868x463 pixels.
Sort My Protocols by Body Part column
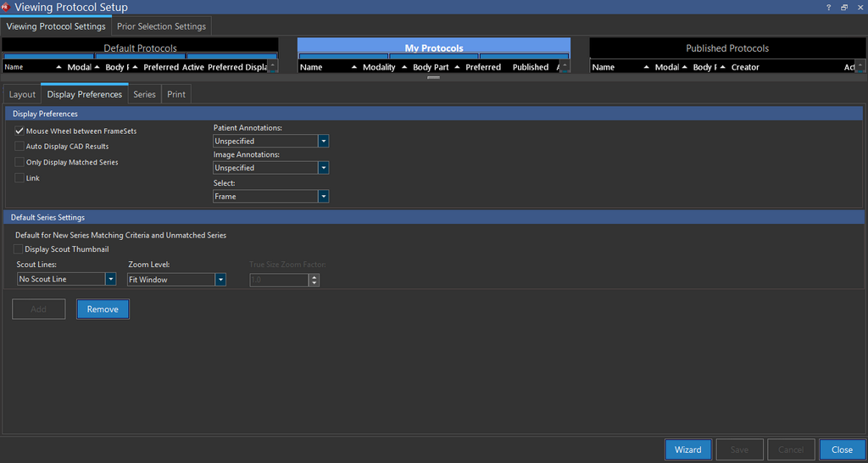coord(431,67)
